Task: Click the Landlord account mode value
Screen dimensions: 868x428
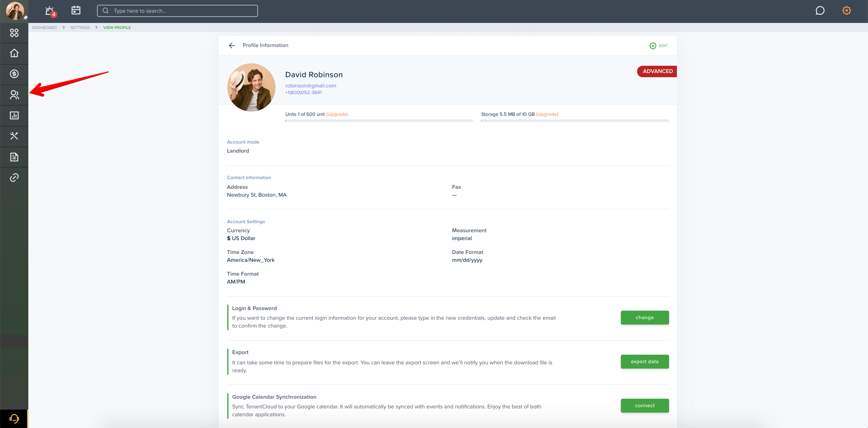Action: [238, 151]
